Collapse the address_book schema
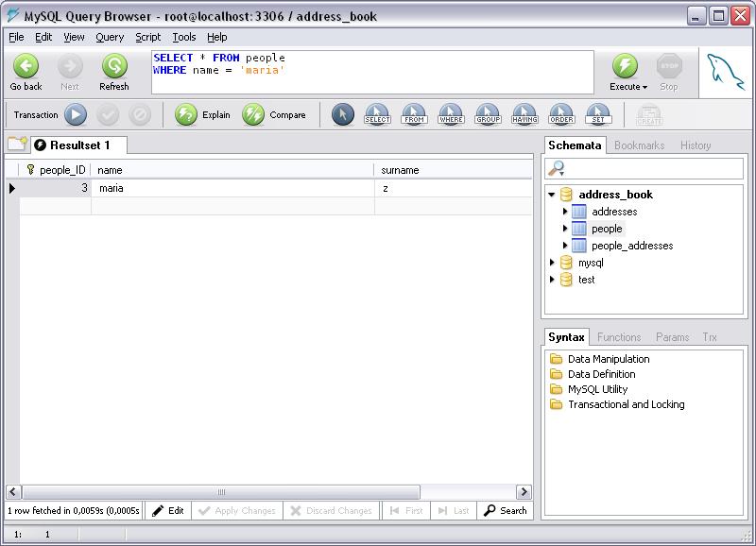This screenshot has width=756, height=546. (552, 195)
